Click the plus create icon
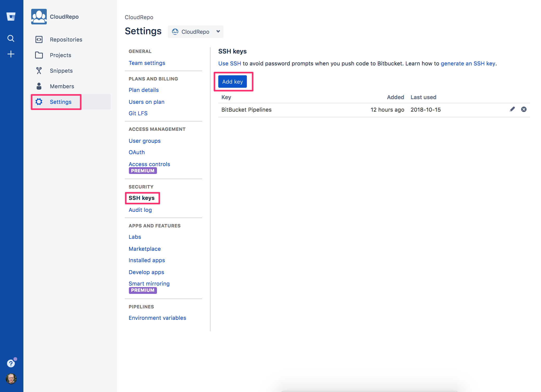Screen dimensions: 541x392 [11, 54]
